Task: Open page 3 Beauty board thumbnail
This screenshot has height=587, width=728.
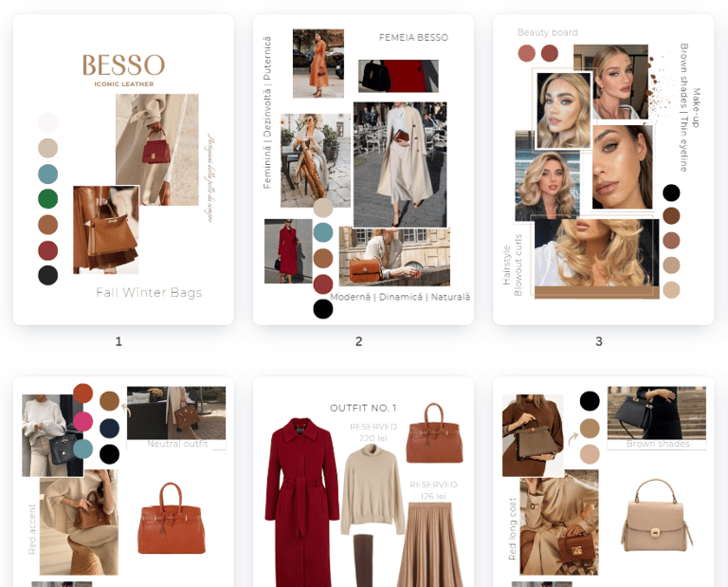Action: pos(604,170)
